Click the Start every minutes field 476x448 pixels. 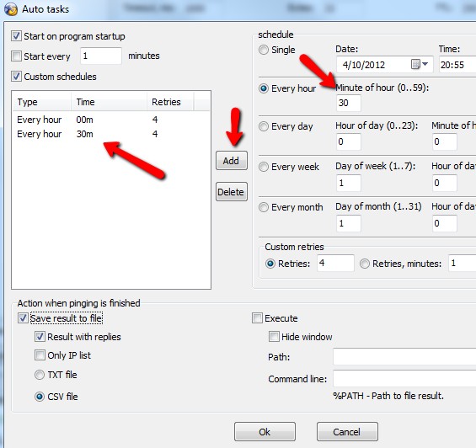coord(101,56)
